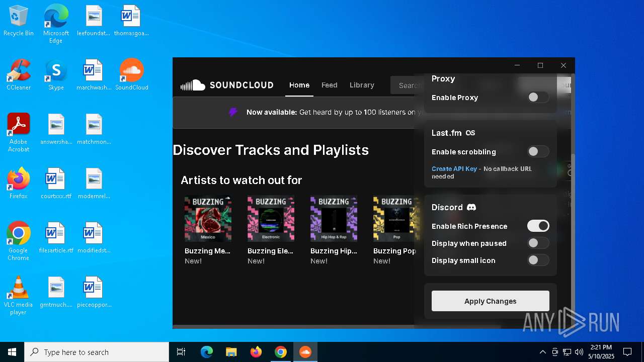Toggle the Display when paused switch
The image size is (644, 362).
pos(538,243)
